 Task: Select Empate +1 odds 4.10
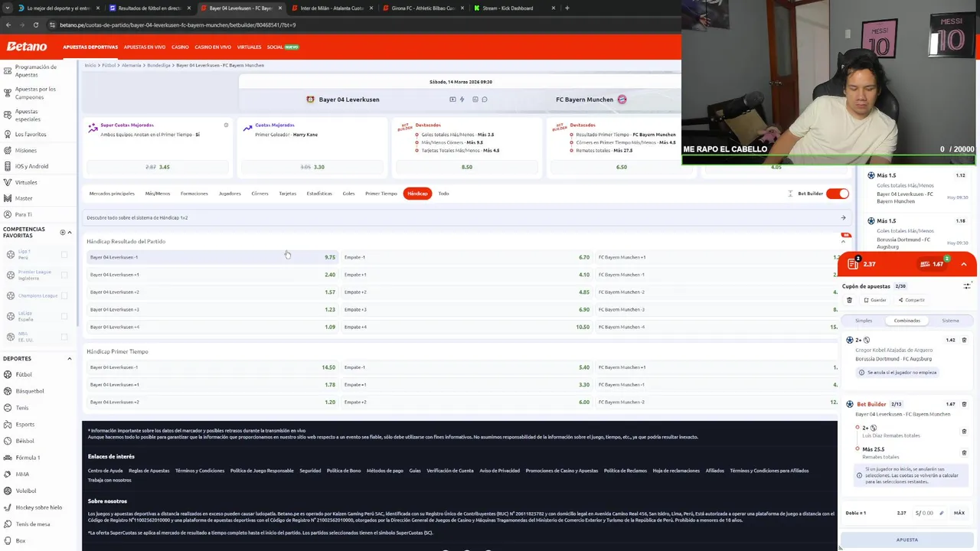point(466,275)
